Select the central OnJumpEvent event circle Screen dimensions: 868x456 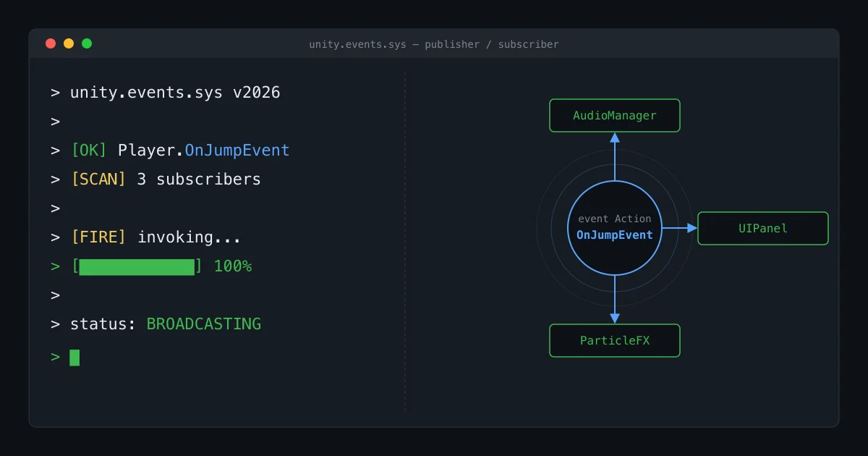coord(615,228)
